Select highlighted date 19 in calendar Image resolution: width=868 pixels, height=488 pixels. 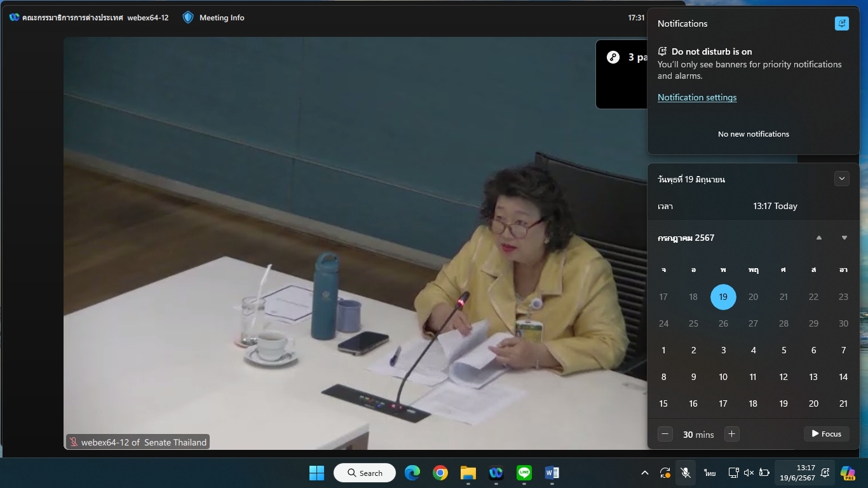point(723,297)
